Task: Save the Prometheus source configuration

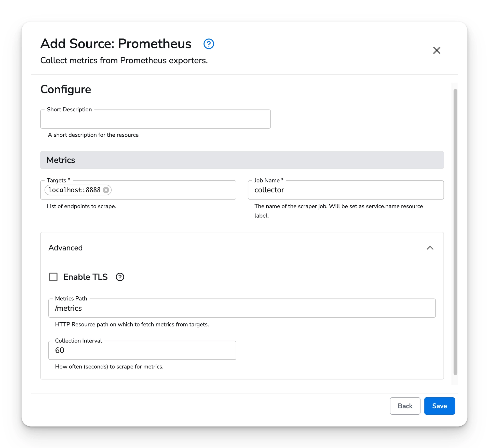Action: pos(439,406)
